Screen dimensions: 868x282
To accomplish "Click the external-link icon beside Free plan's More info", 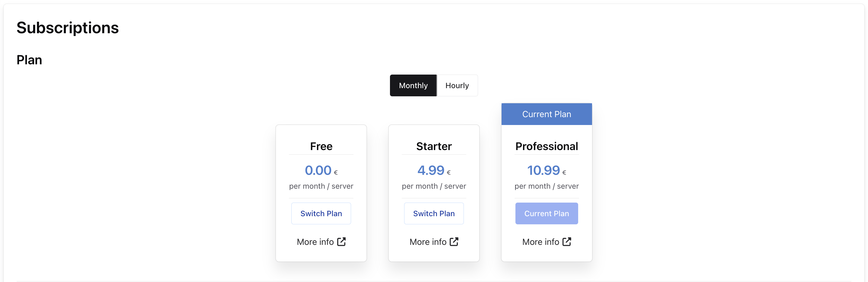I will (341, 242).
